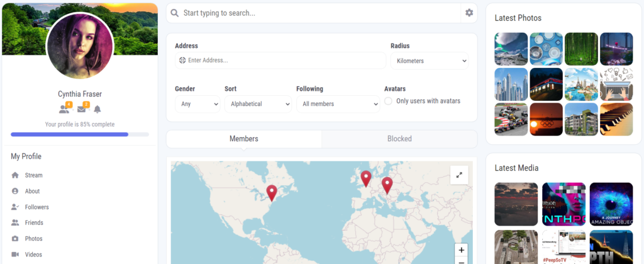Open the laptop hands doodles photo thumbnail

616,84
